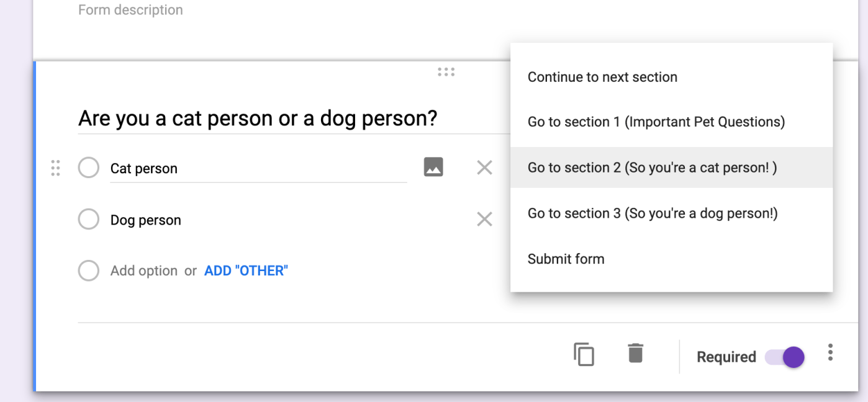The image size is (868, 402).
Task: Select the Dog person radio button
Action: point(89,219)
